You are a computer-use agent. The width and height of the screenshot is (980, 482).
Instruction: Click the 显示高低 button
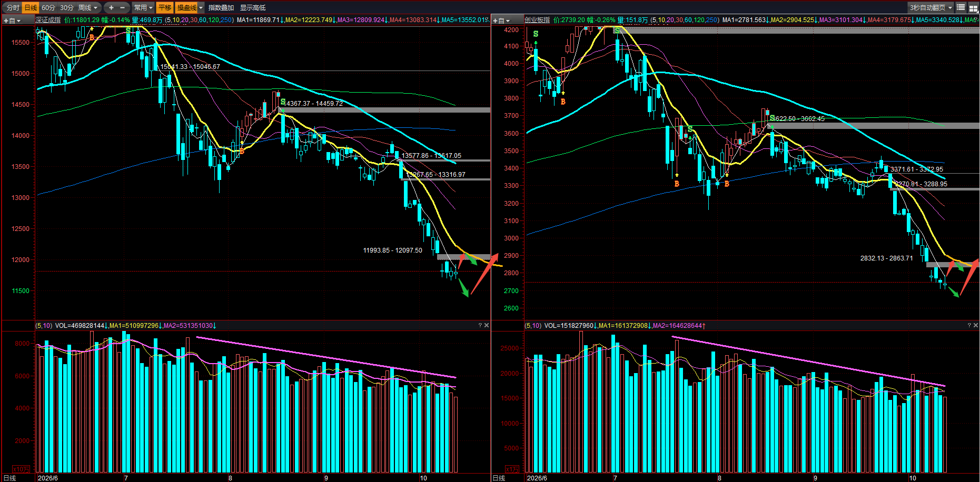[x=253, y=7]
